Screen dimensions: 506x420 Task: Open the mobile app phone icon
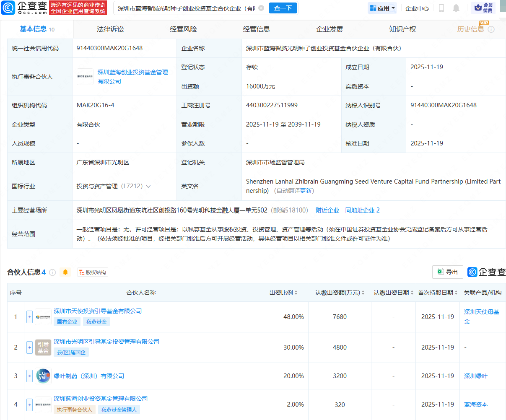441,8
